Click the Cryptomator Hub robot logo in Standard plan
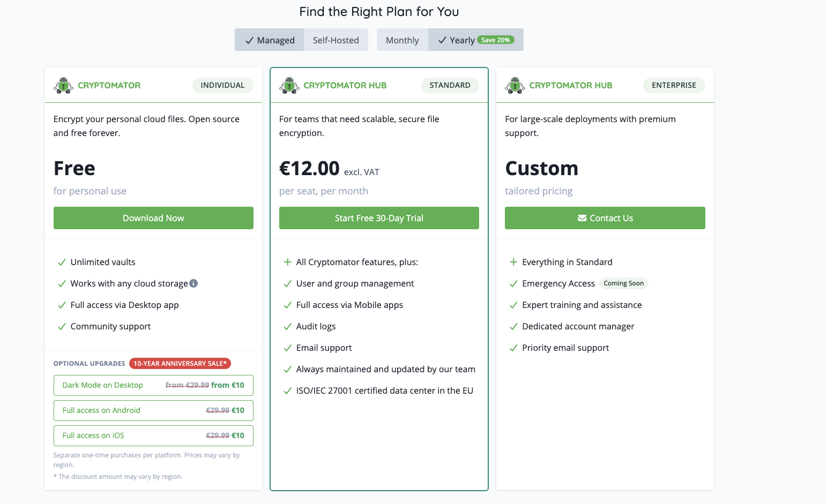 [289, 85]
